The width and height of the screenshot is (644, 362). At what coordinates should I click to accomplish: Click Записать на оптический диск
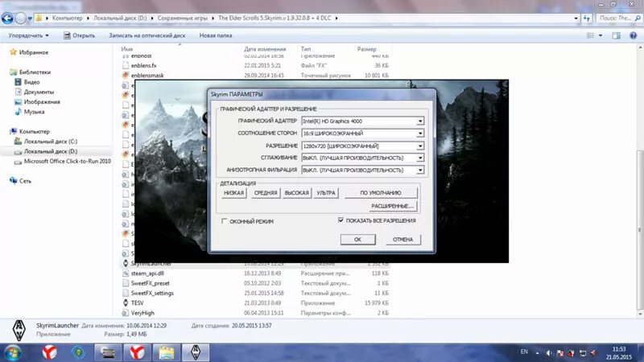[147, 35]
